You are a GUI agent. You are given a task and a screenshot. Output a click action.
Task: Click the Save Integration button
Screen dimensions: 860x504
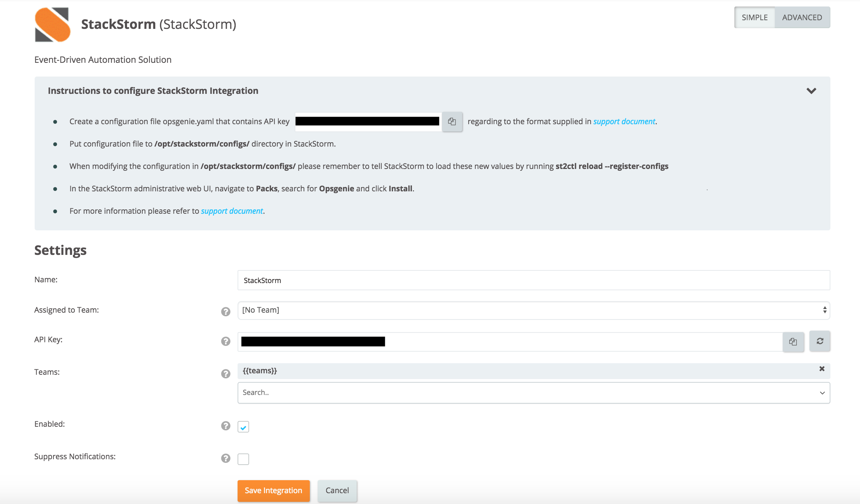[x=273, y=490]
